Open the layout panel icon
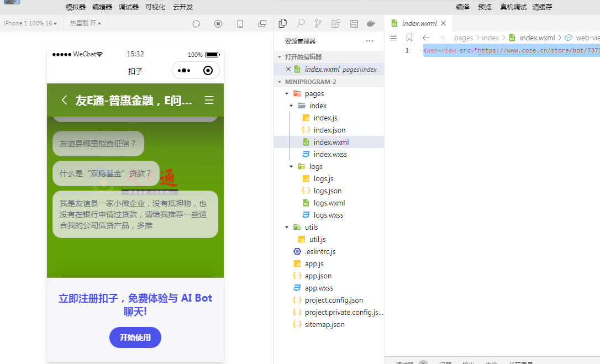 (354, 23)
